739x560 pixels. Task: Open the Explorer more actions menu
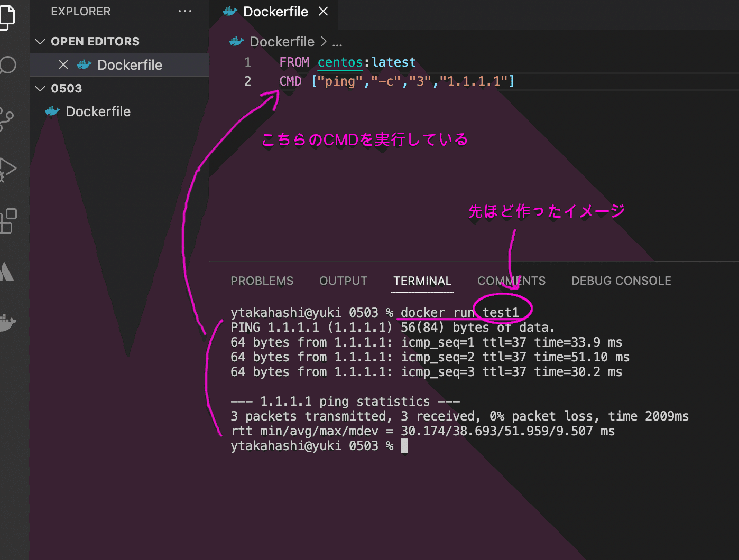(184, 11)
